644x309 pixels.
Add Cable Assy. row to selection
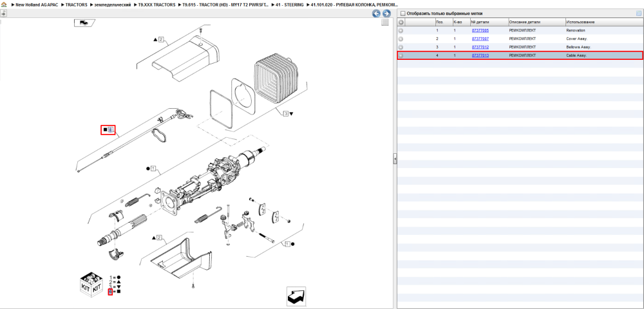click(x=401, y=55)
